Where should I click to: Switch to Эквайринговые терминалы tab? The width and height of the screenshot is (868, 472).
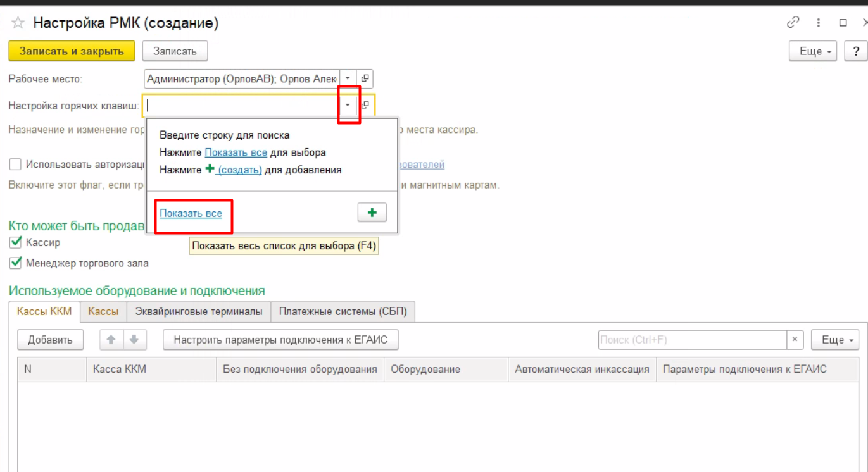click(199, 311)
